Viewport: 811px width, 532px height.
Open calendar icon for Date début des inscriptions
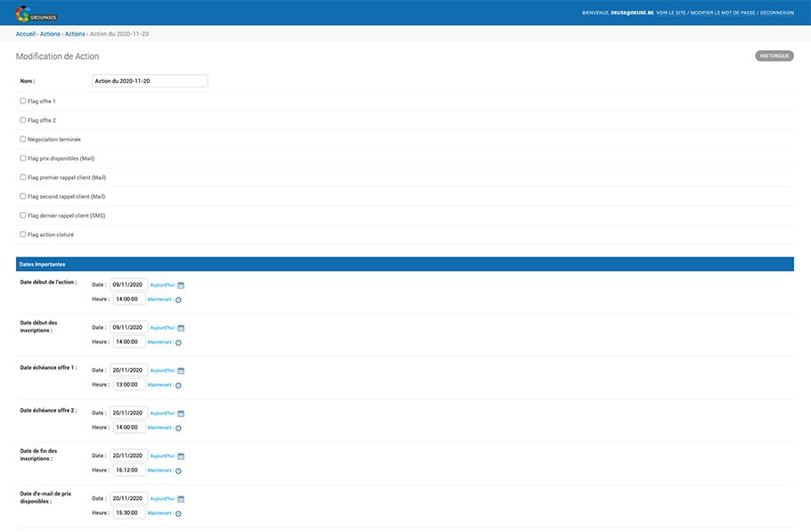pyautogui.click(x=181, y=328)
